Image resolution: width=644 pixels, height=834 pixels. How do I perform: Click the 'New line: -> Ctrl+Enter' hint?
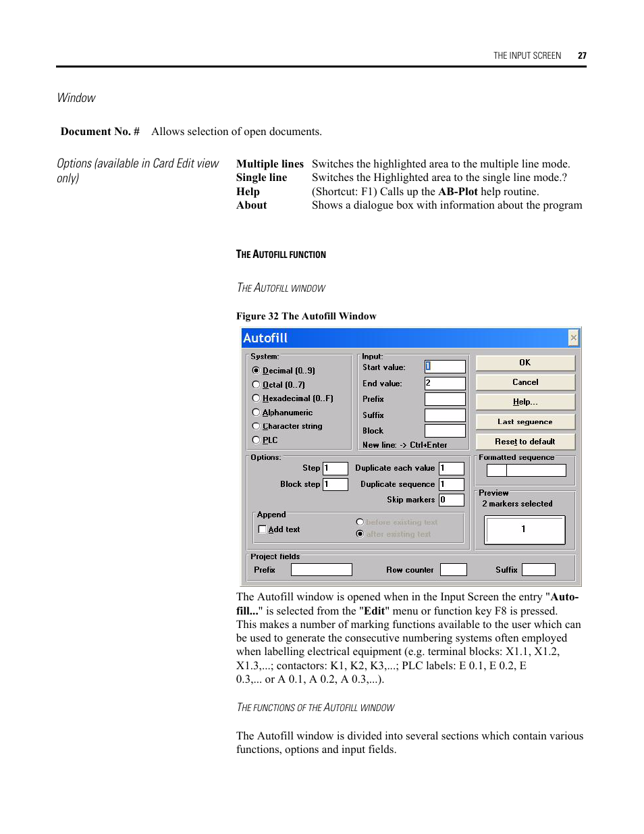click(404, 445)
